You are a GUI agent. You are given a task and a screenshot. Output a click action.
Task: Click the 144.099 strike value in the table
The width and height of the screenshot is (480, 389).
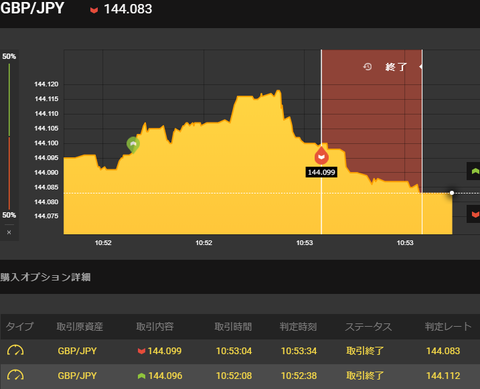[x=165, y=351]
